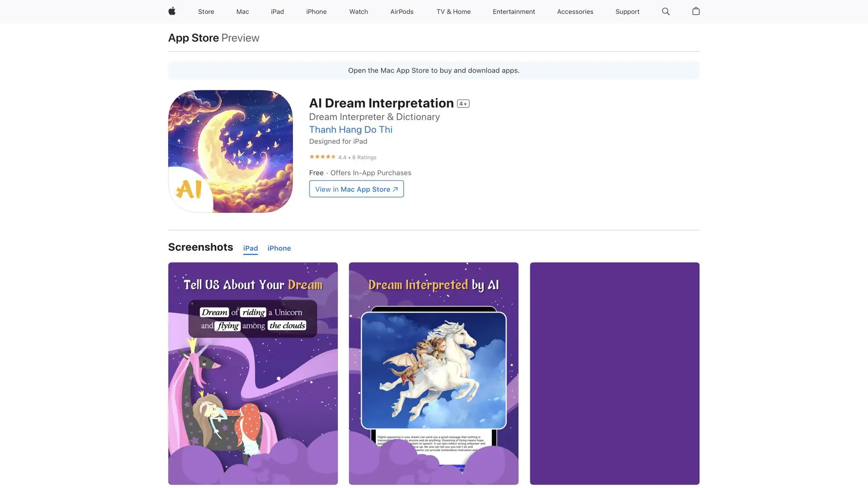Click the 'Dream Interpreted by AI' screenshot
Viewport: 868px width, 488px height.
pos(434,374)
